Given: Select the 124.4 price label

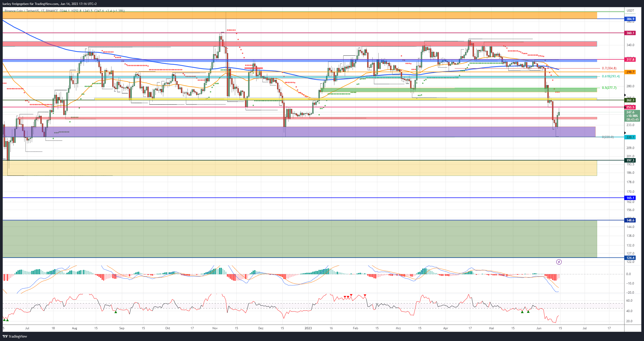Looking at the screenshot, I should (630, 258).
